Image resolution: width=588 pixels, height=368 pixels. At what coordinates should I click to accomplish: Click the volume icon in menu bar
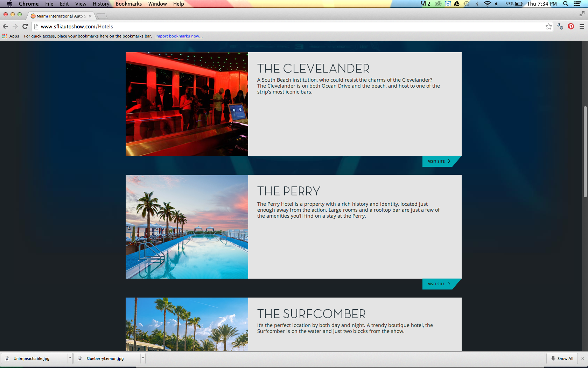pos(496,4)
